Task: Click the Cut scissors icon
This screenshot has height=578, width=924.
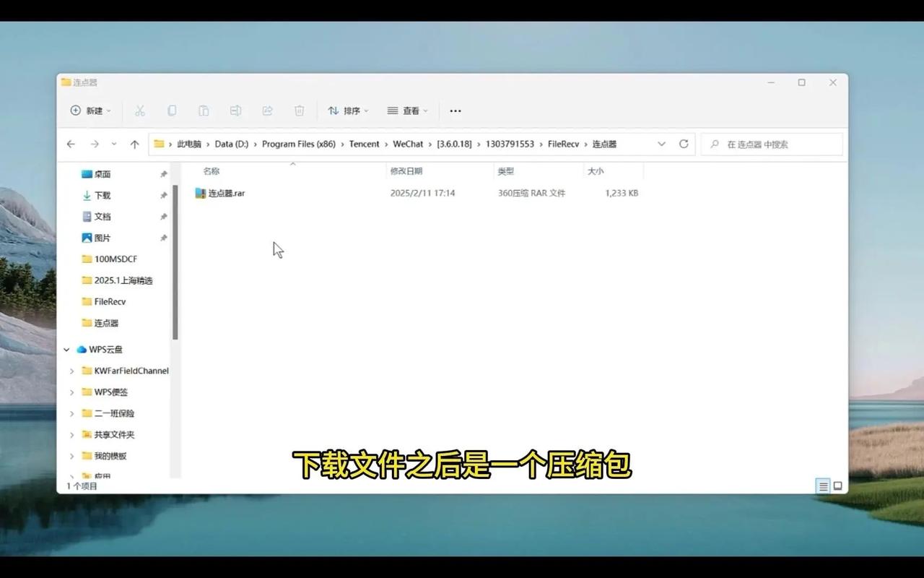Action: coord(140,111)
